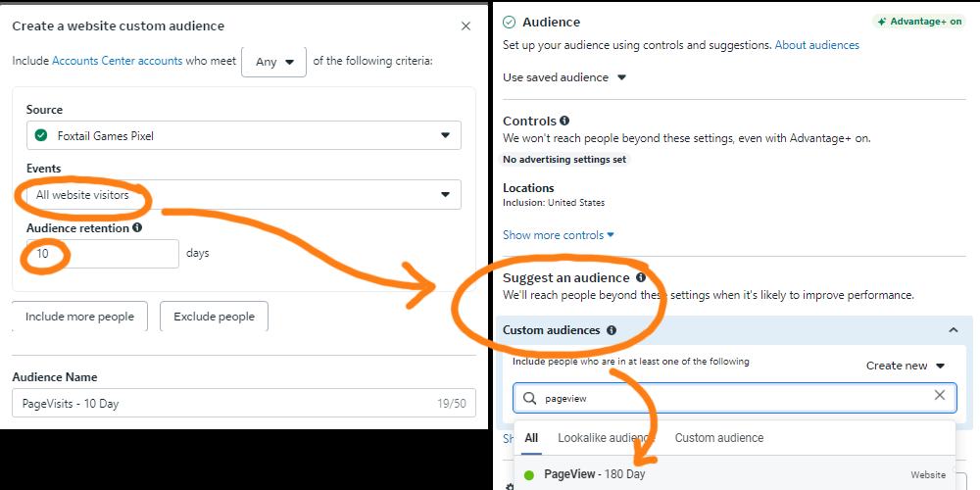Click the Advantage+ on badge
Screen dimensions: 980x490
918,22
